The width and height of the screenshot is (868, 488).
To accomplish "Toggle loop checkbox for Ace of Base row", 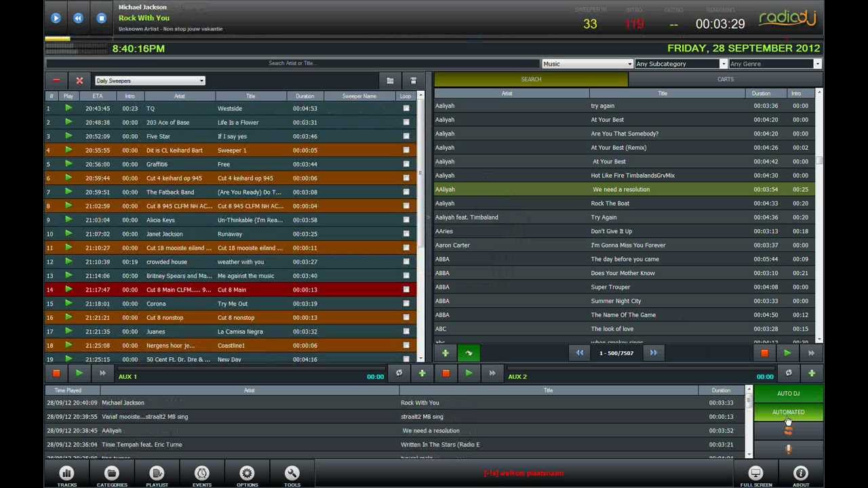I will 406,123.
